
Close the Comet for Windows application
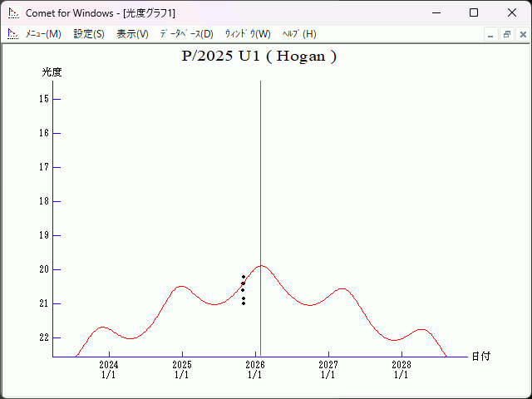tap(512, 13)
